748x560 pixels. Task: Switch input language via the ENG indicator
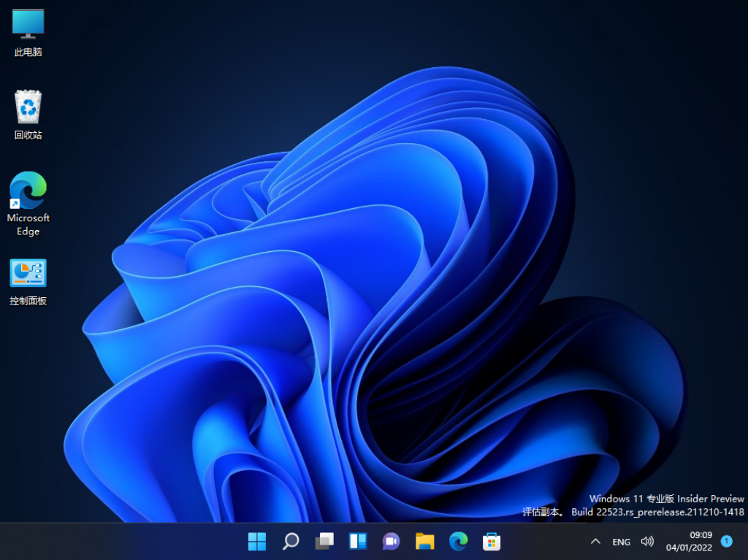coord(621,541)
